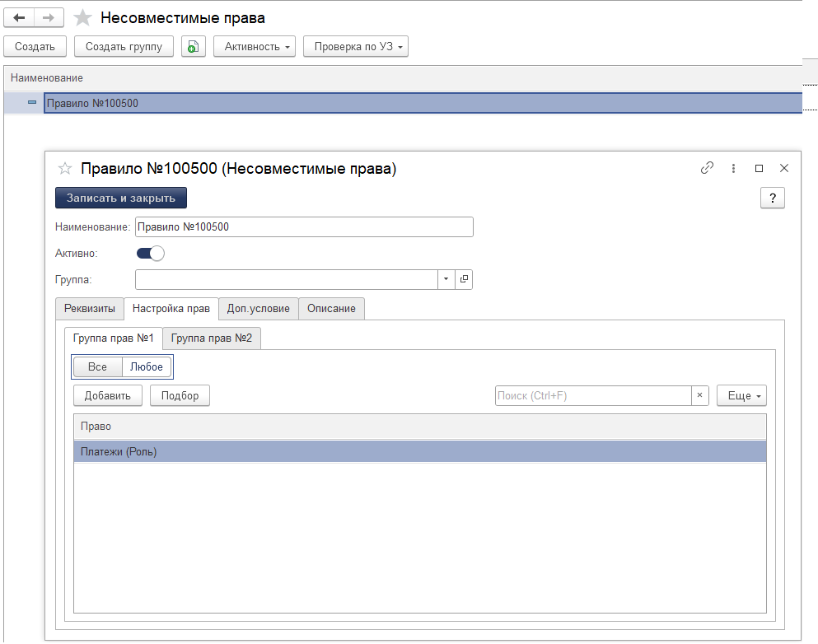818x644 pixels.
Task: Click the Создать button
Action: click(x=35, y=46)
